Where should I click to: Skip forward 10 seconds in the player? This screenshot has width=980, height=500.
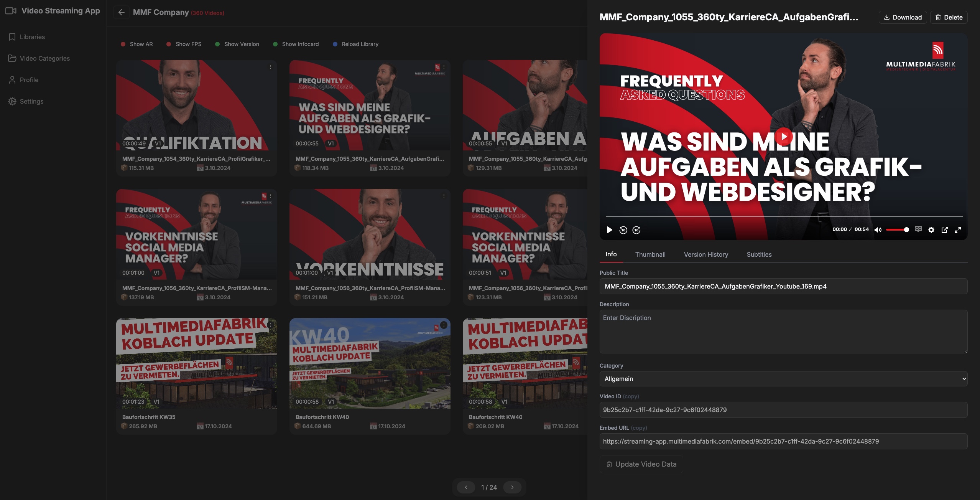pyautogui.click(x=636, y=230)
